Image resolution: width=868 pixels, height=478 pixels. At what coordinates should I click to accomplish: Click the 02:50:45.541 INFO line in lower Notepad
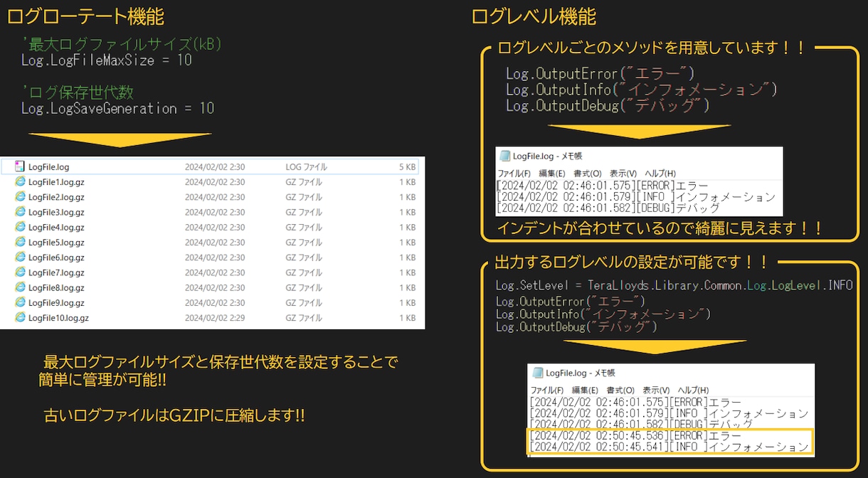click(669, 447)
